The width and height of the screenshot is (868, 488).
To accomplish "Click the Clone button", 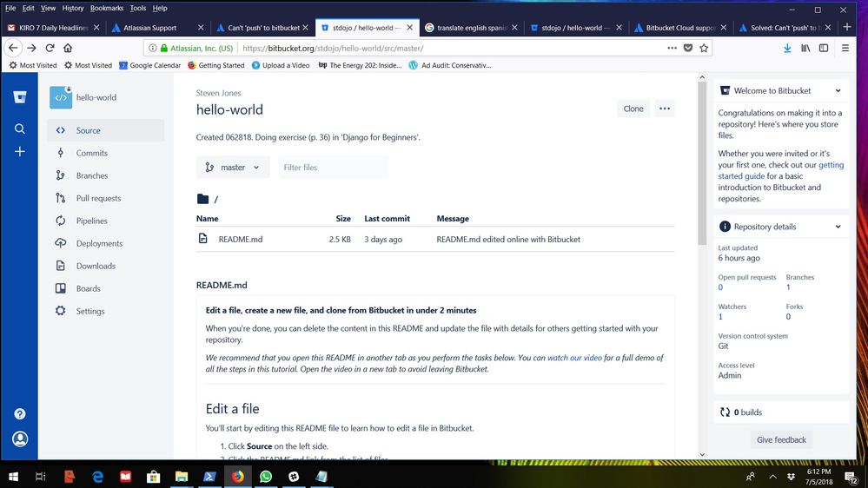I will coord(633,109).
